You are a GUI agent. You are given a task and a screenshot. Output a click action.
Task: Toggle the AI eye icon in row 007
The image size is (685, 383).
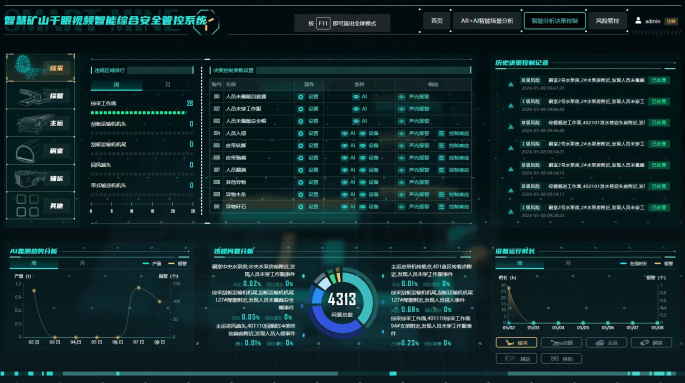(345, 170)
